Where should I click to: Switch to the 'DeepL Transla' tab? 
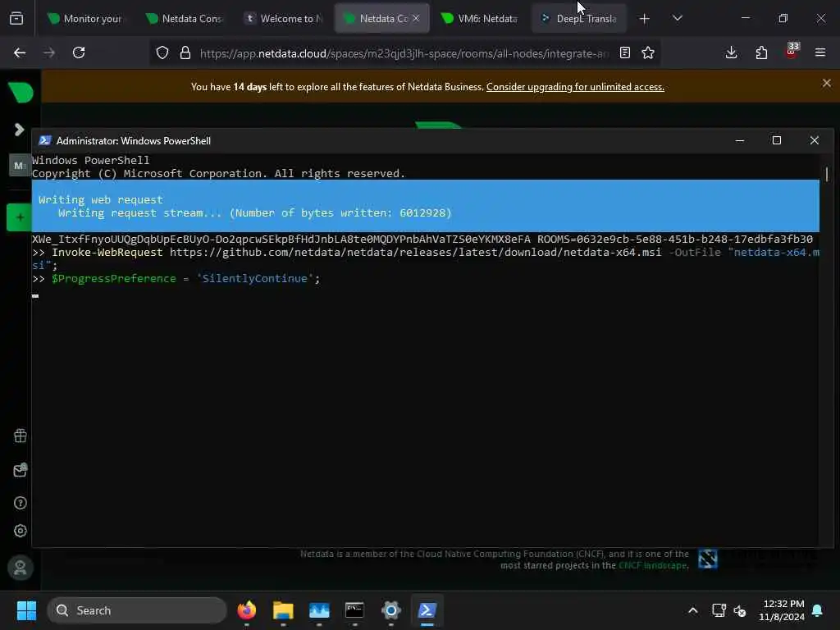click(579, 19)
